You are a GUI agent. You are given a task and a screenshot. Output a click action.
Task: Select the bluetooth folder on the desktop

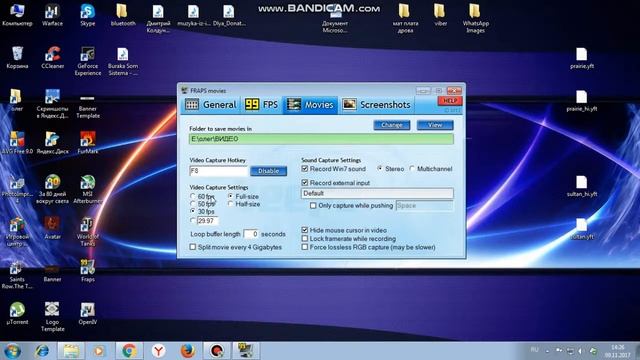pyautogui.click(x=123, y=15)
